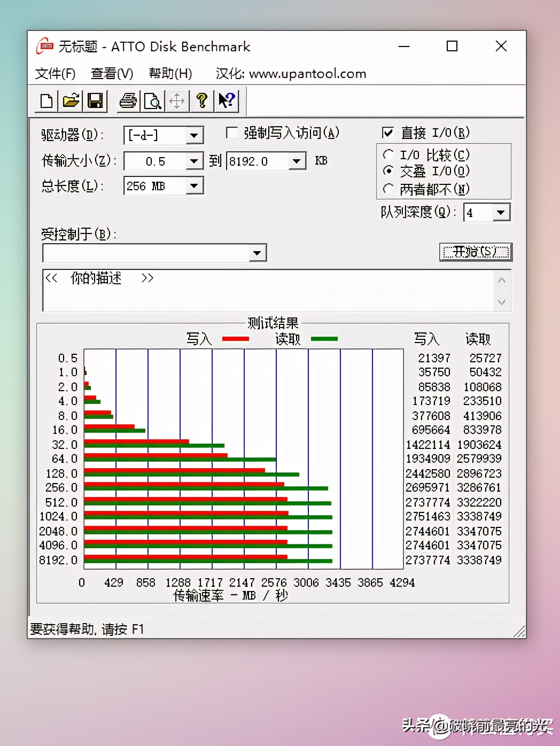The width and height of the screenshot is (560, 746).
Task: Open an existing benchmark file
Action: pyautogui.click(x=71, y=100)
